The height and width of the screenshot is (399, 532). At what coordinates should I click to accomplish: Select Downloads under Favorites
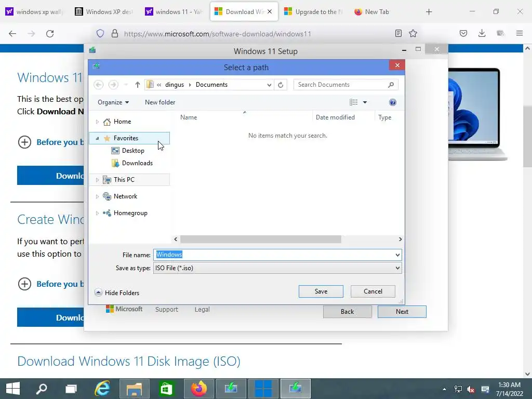point(137,163)
